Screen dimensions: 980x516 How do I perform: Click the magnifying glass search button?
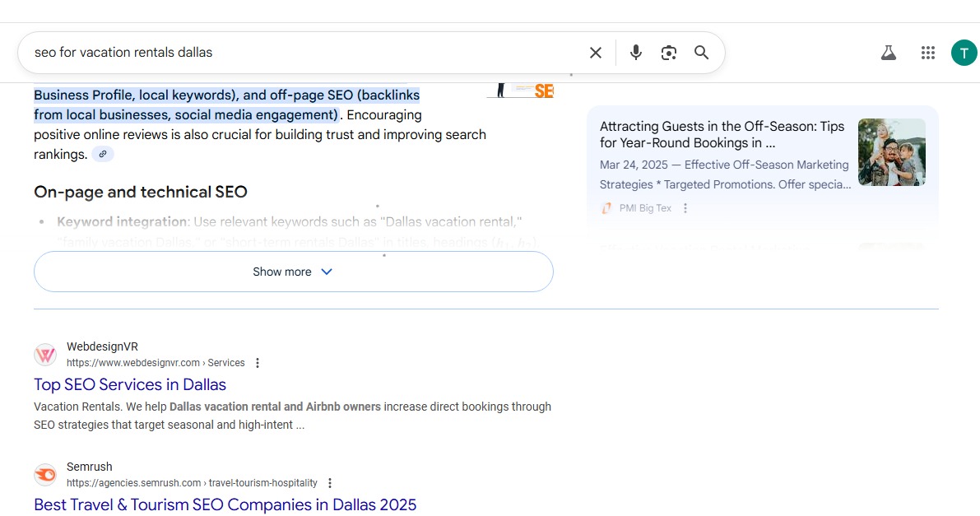click(701, 53)
